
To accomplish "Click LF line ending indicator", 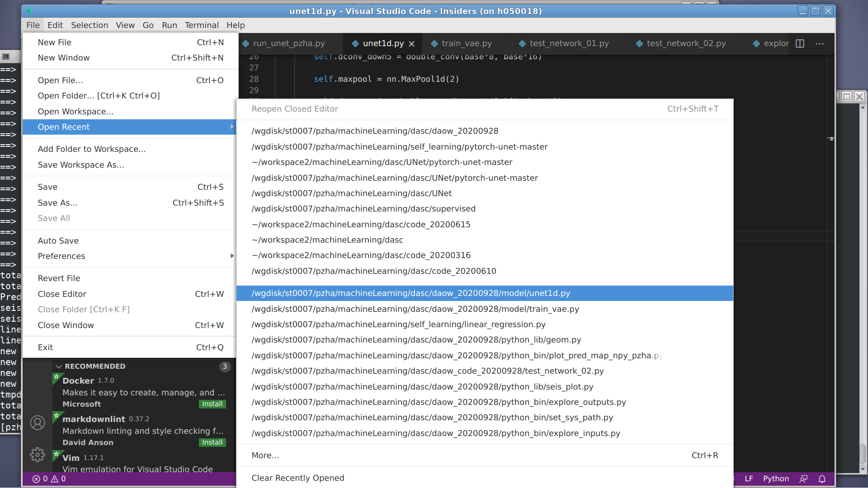I will 749,479.
